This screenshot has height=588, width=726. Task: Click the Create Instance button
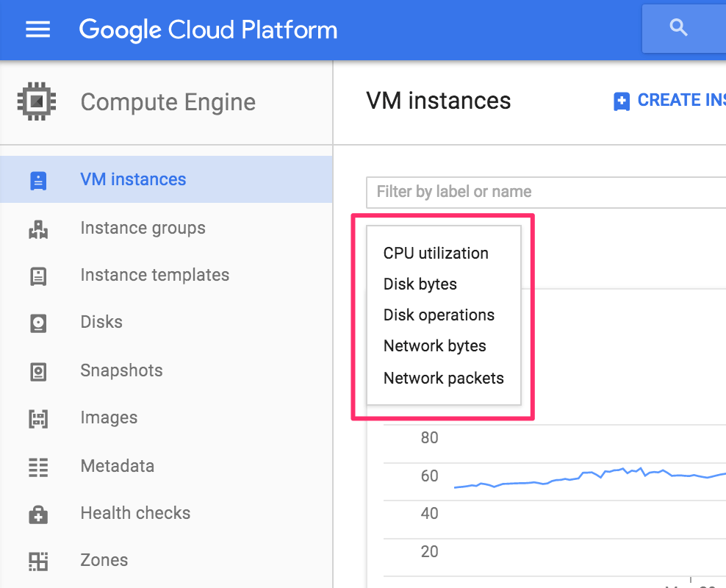pos(669,101)
